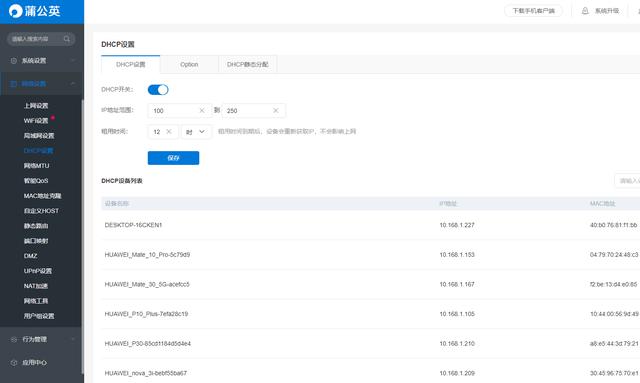This screenshot has width=640, height=383.
Task: Click IP address 10.168.1.153
Action: click(457, 254)
